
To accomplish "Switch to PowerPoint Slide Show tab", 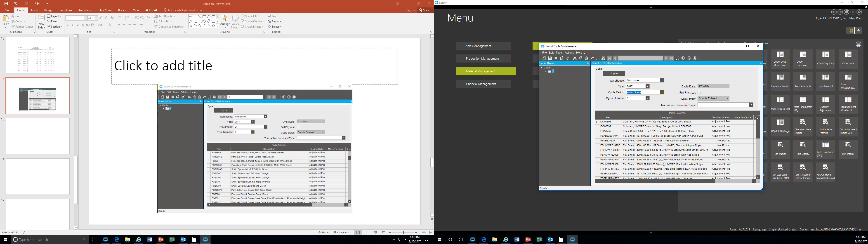I will 105,10.
